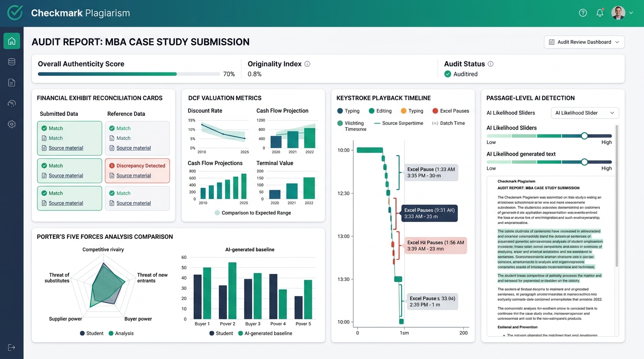Click the Comparison to Expected Range legend
This screenshot has height=359, width=644.
[252, 213]
